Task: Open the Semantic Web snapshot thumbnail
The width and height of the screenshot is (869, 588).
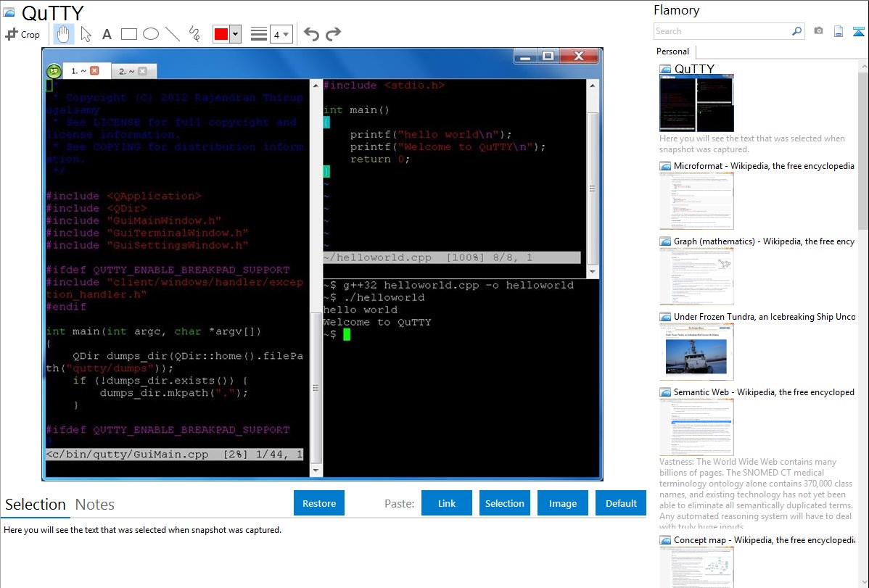Action: pos(696,427)
